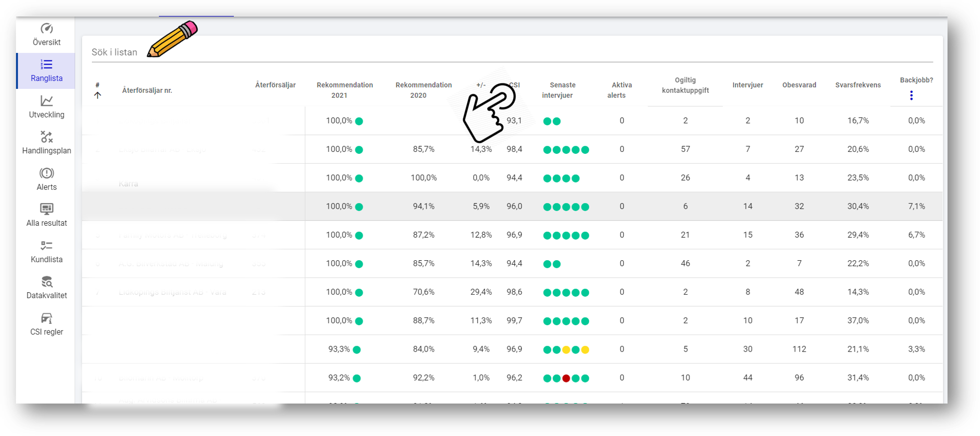This screenshot has width=980, height=436.
Task: Select the 29,4% change value
Action: point(481,292)
